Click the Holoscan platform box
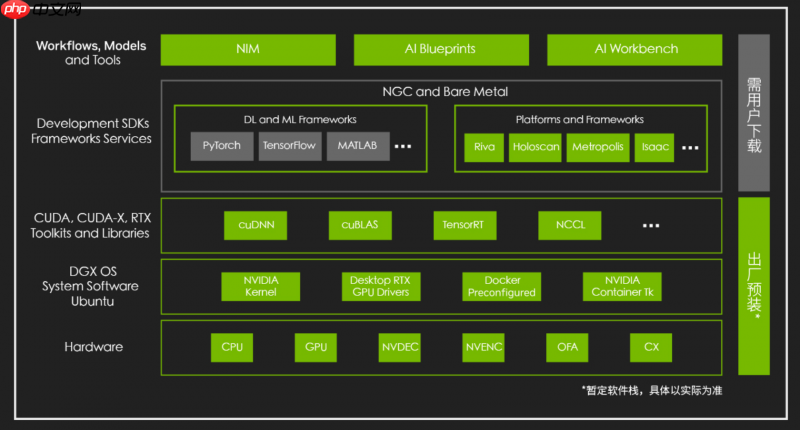The image size is (800, 430). (534, 146)
